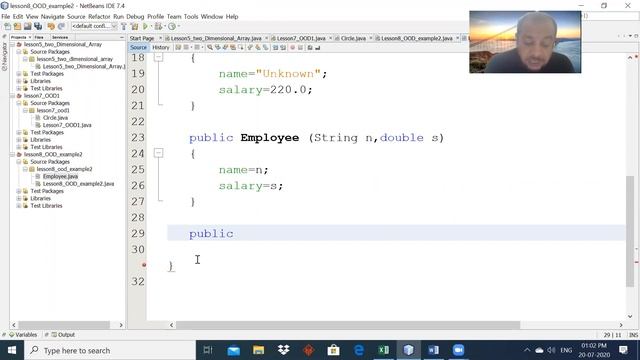Open the Tools menu
The width and height of the screenshot is (640, 360).
191,17
